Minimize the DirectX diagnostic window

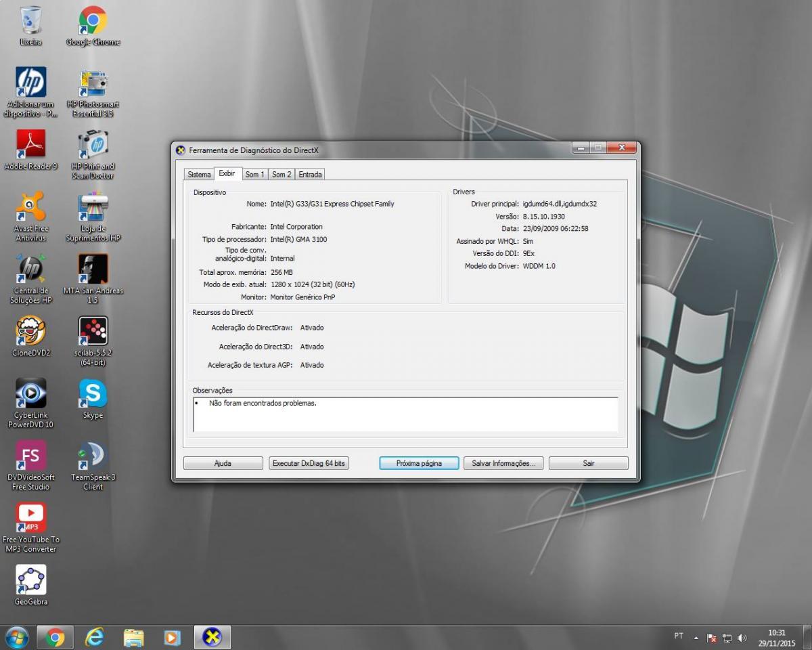(x=581, y=148)
